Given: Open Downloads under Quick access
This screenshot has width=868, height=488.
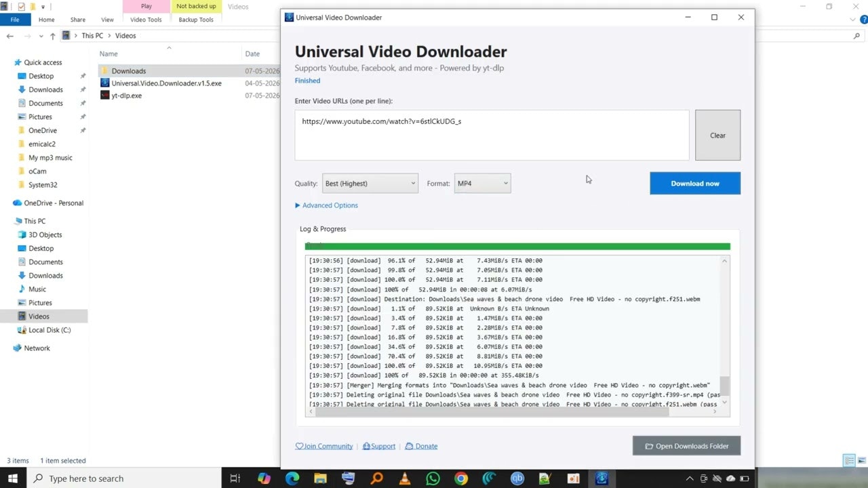Looking at the screenshot, I should coord(45,89).
